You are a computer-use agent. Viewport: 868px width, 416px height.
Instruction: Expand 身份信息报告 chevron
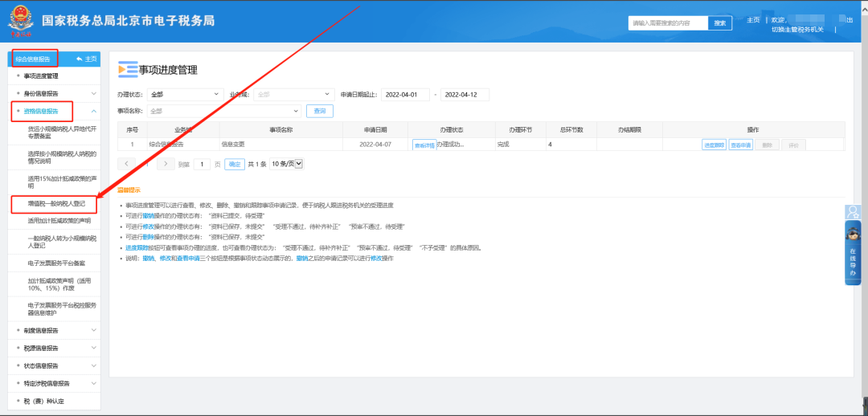(93, 93)
